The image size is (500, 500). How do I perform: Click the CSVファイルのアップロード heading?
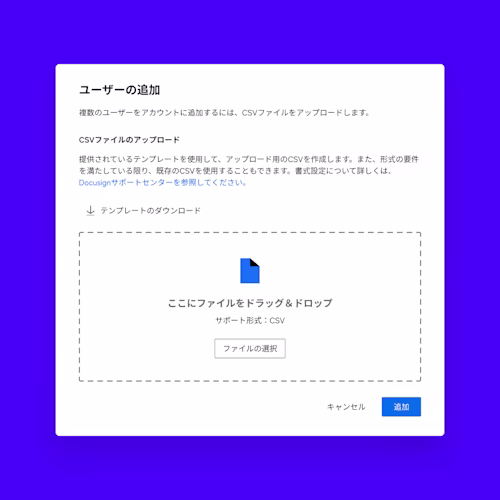tap(129, 140)
